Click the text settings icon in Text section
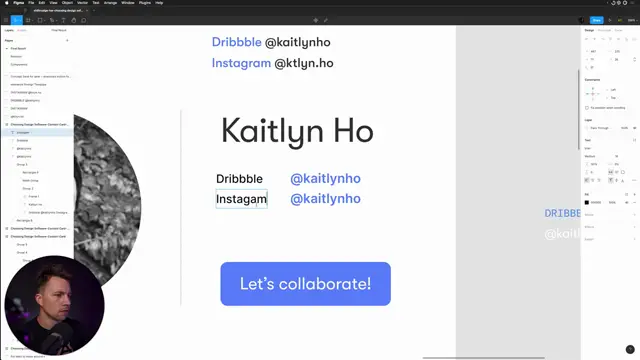Image resolution: width=640 pixels, height=360 pixels. (x=634, y=140)
